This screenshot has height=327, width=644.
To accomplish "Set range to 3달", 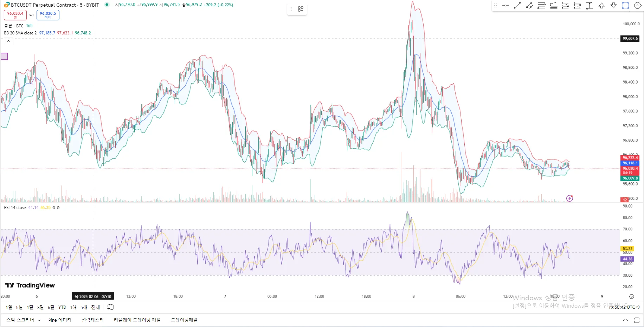I will click(x=40, y=307).
